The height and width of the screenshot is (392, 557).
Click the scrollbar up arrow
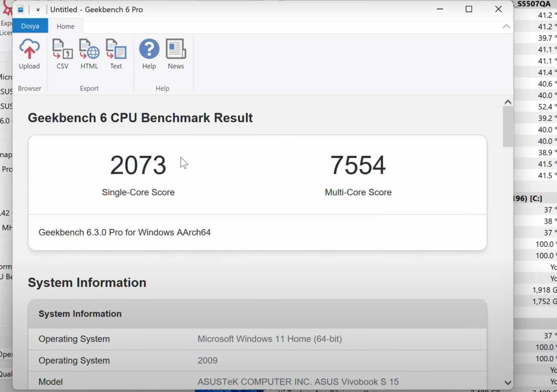pyautogui.click(x=508, y=102)
